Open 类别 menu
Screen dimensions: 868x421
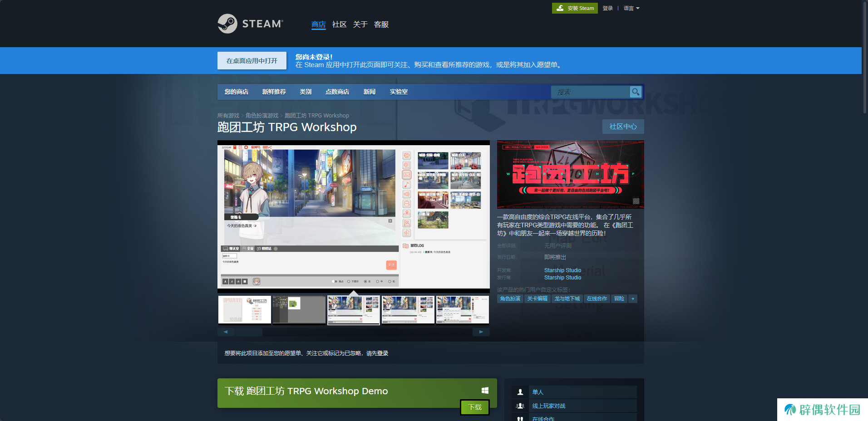306,92
